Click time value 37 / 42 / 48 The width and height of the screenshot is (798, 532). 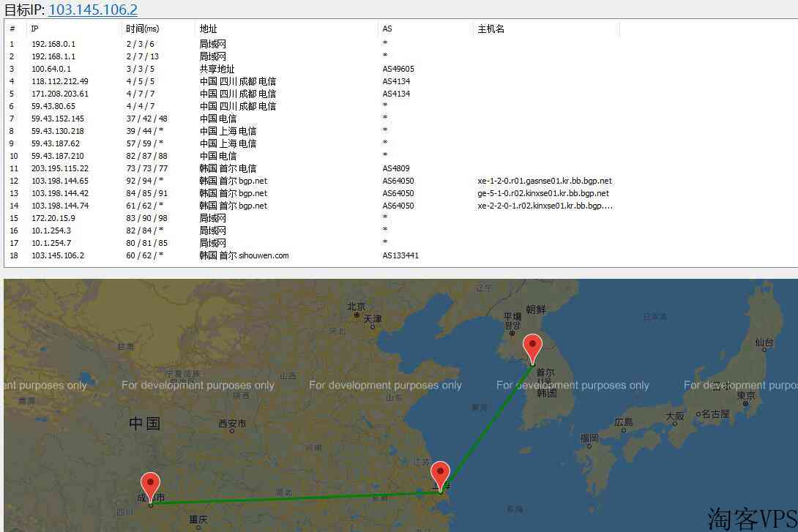[146, 119]
